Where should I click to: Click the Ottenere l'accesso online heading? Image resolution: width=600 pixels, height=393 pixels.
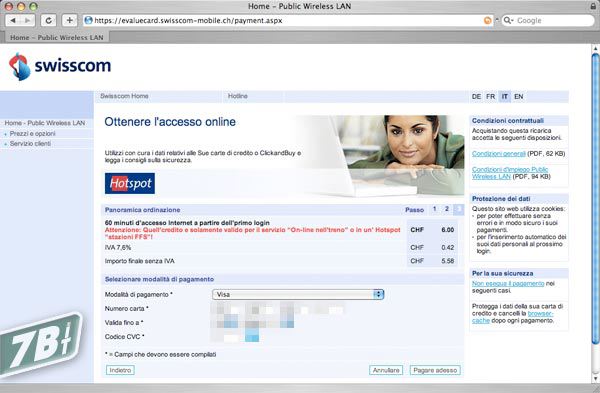click(x=170, y=122)
